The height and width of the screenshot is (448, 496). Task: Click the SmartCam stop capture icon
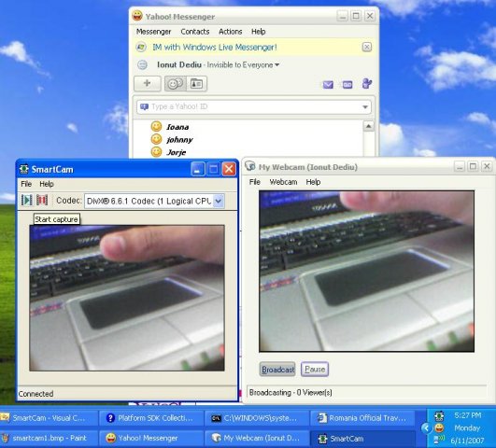(42, 200)
